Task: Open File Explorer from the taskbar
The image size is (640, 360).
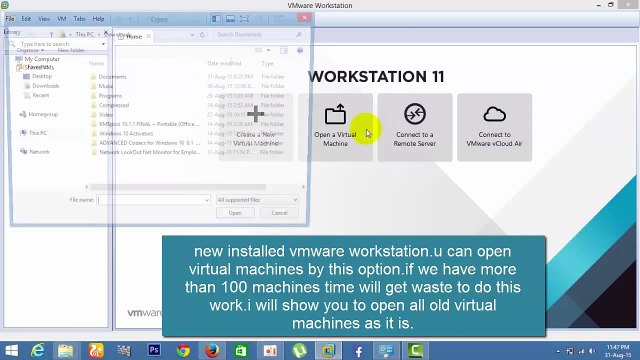Action: coord(65,351)
